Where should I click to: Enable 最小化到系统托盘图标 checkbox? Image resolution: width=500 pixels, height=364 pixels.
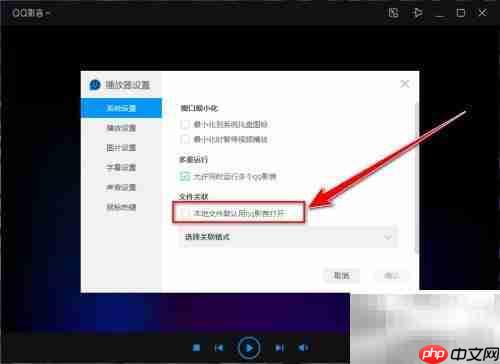pyautogui.click(x=185, y=124)
